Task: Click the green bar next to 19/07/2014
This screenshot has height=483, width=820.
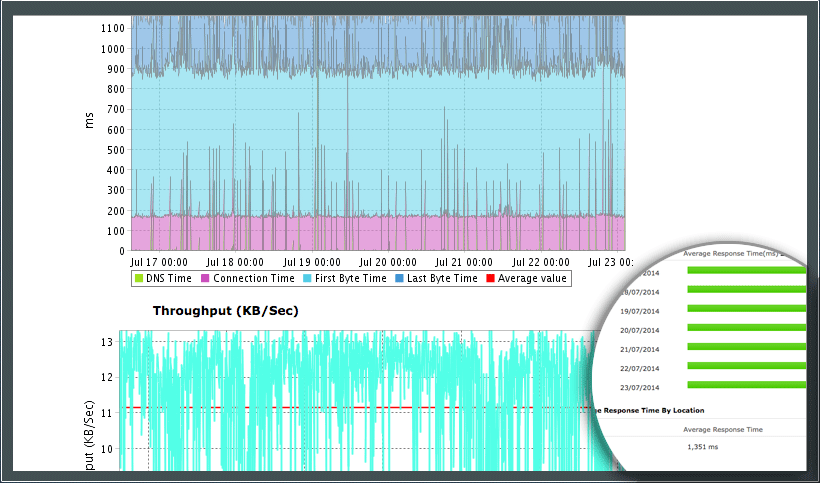Action: (747, 308)
